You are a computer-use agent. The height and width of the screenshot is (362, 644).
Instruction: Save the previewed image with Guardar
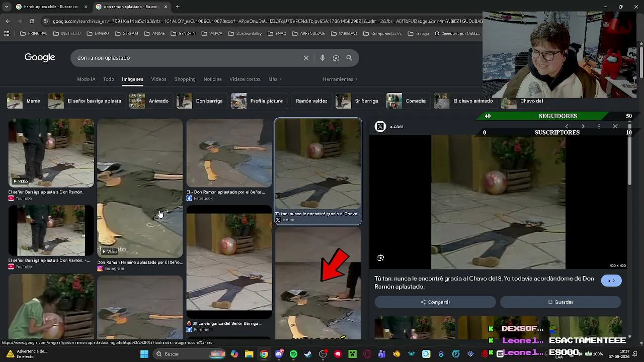(560, 302)
